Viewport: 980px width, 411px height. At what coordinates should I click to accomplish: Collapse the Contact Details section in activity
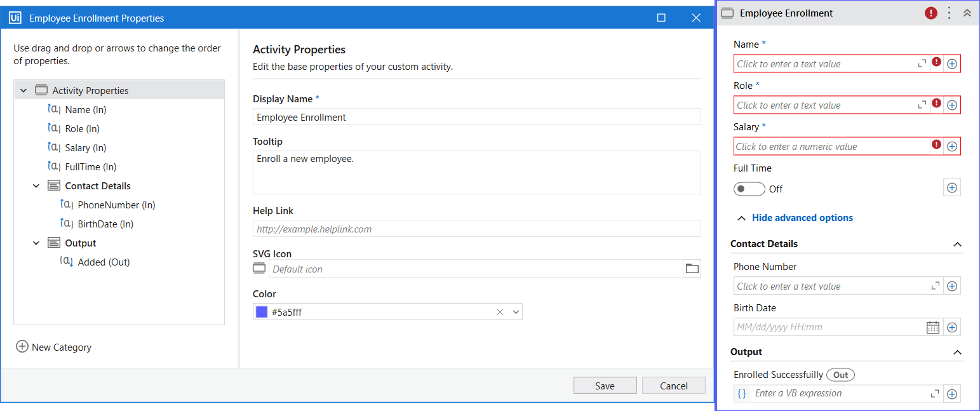(x=958, y=245)
